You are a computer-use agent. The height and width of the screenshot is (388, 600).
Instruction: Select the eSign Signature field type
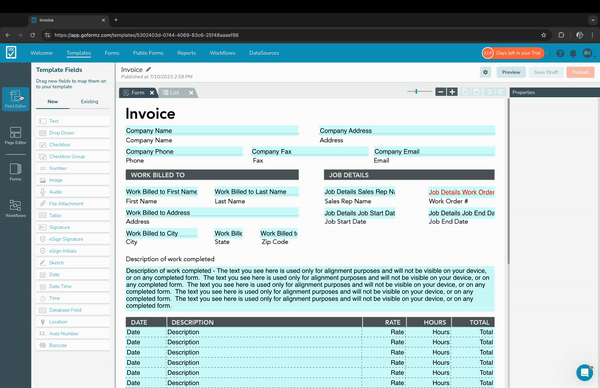point(73,239)
